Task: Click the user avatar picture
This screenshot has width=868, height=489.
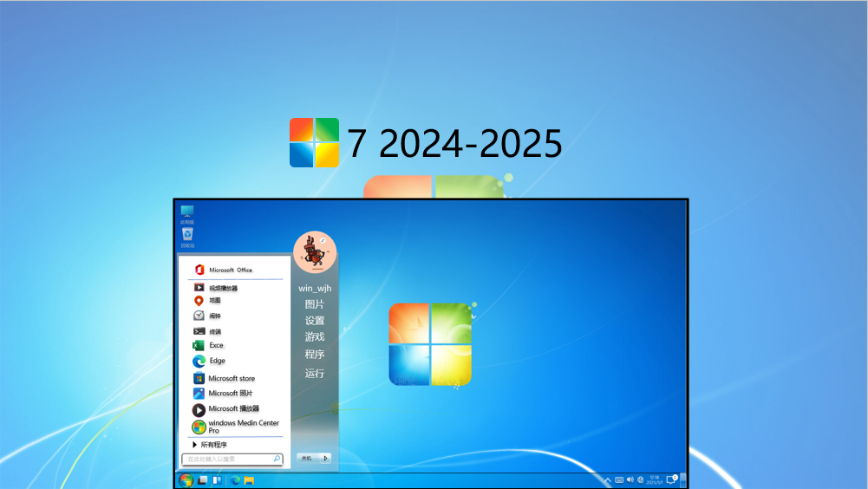Action: [x=315, y=252]
